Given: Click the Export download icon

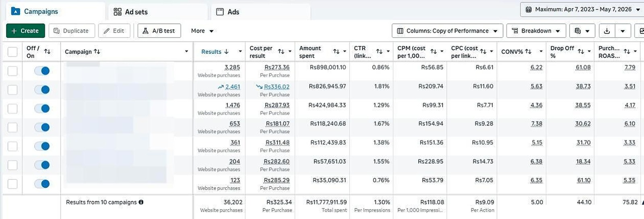Looking at the screenshot, I should coord(607,31).
